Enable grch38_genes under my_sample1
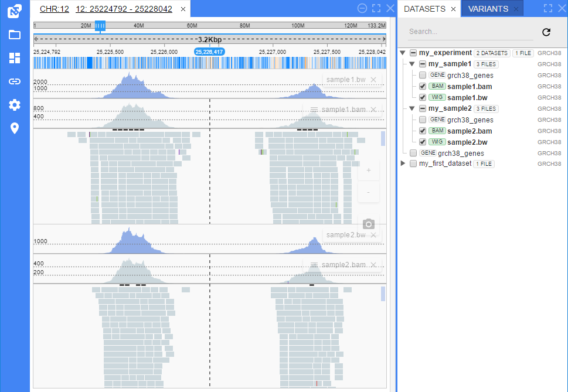The image size is (568, 392). 423,75
